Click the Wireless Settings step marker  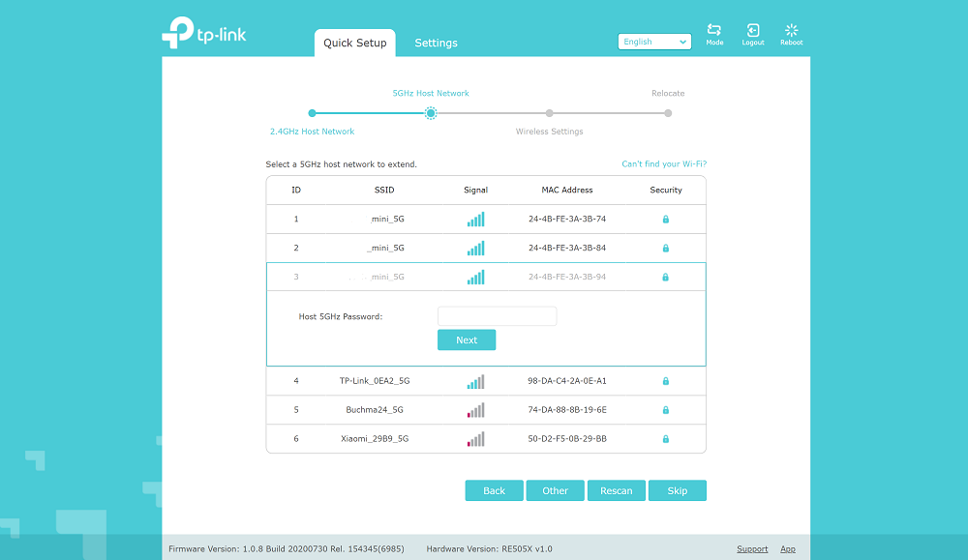coord(550,113)
